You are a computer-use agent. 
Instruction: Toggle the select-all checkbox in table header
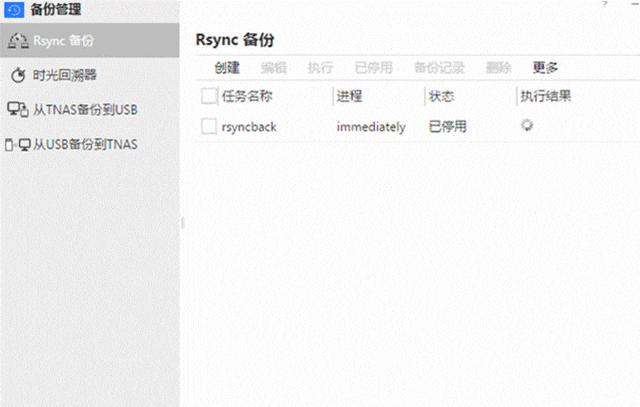click(x=209, y=96)
